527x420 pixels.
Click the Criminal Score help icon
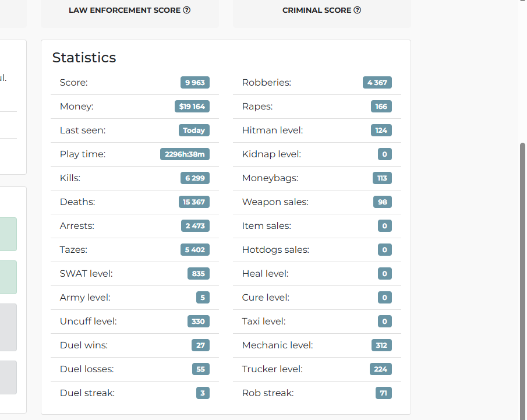pyautogui.click(x=358, y=10)
